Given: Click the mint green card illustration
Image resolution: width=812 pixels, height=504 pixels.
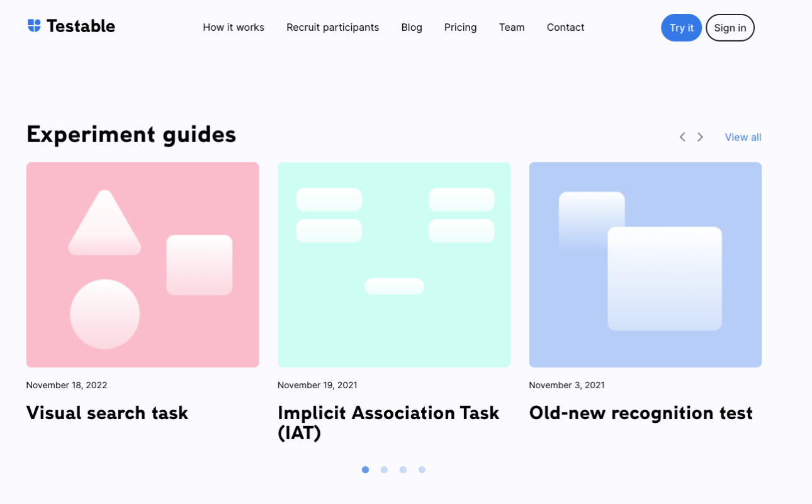Looking at the screenshot, I should point(394,264).
